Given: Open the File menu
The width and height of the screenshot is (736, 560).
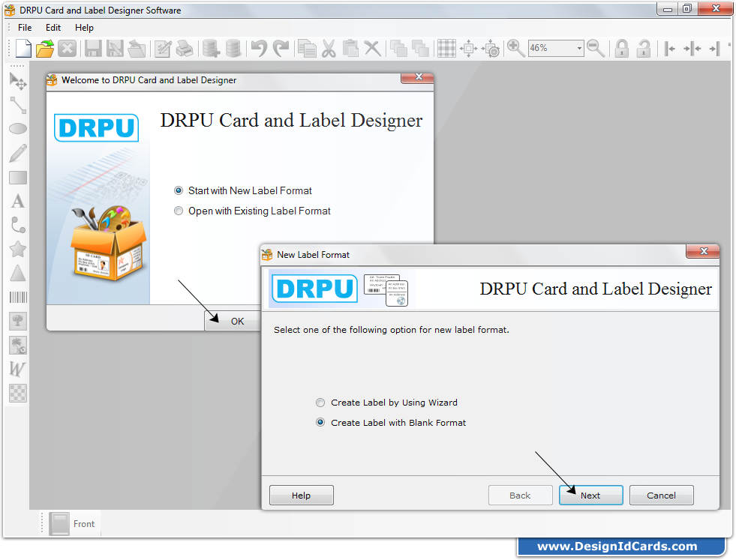Looking at the screenshot, I should [25, 28].
